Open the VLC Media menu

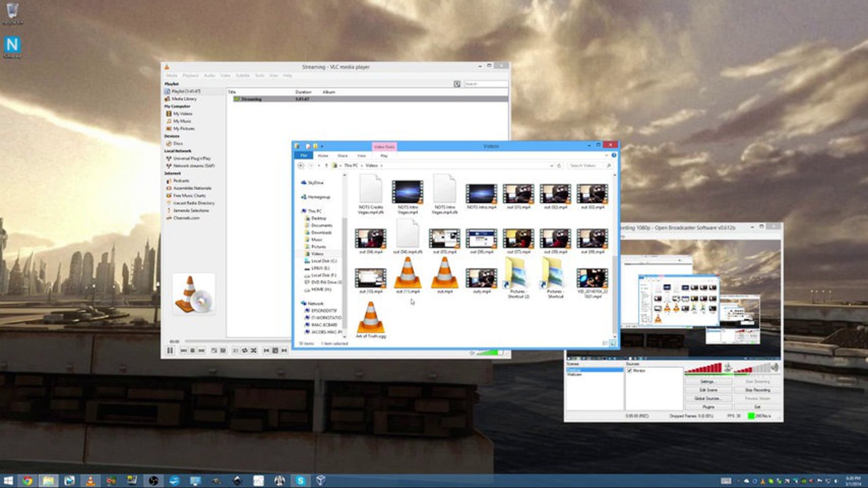172,75
